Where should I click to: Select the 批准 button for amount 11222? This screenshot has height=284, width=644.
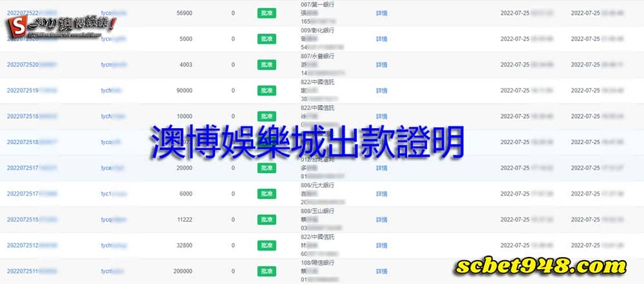(x=267, y=220)
